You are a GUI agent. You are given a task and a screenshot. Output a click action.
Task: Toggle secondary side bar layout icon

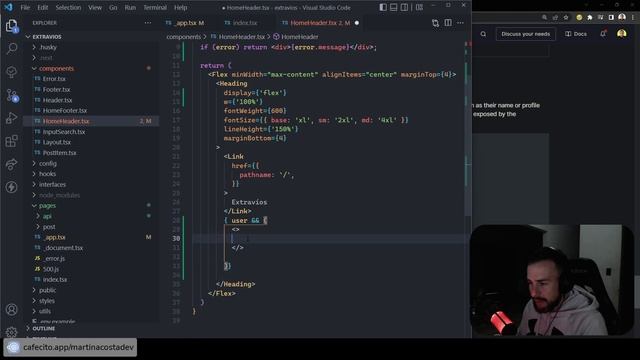(x=404, y=7)
